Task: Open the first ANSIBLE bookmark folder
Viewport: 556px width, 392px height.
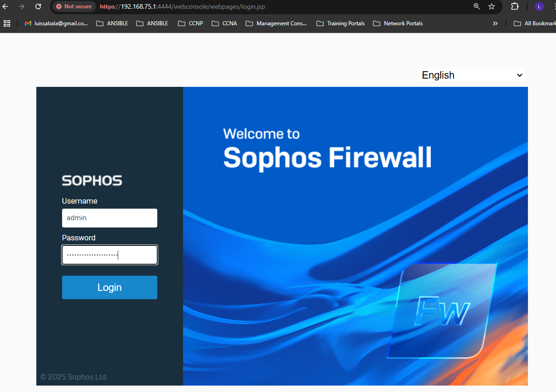Action: [x=112, y=23]
